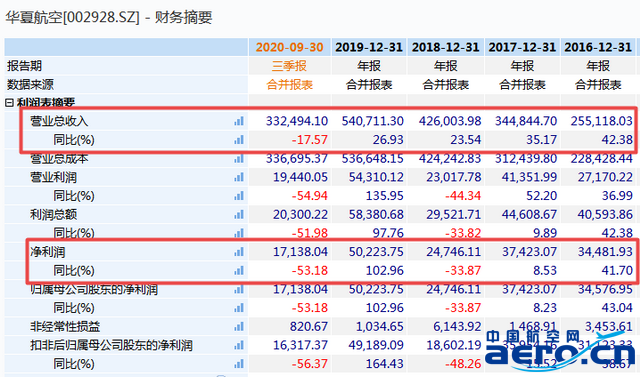
Task: Open chart icon for 营业总收入 row
Action: click(239, 121)
